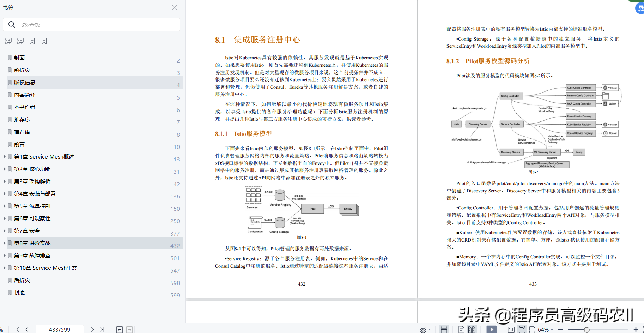
Task: Start the slideshow play mode
Action: 492,329
